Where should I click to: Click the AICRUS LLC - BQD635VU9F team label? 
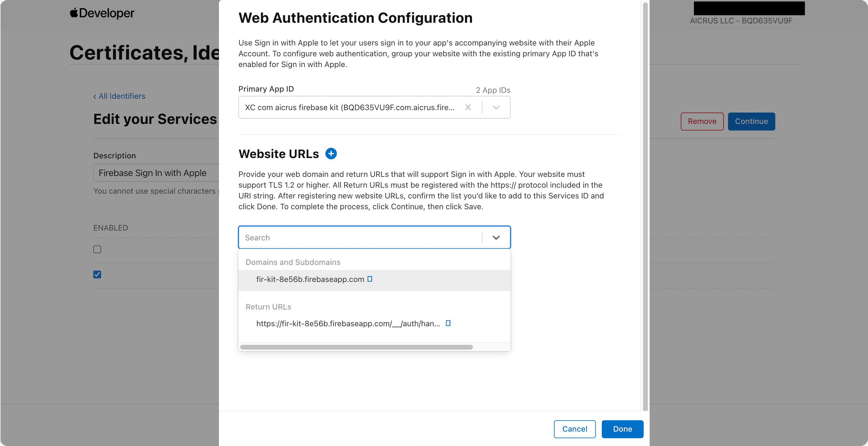pyautogui.click(x=741, y=21)
